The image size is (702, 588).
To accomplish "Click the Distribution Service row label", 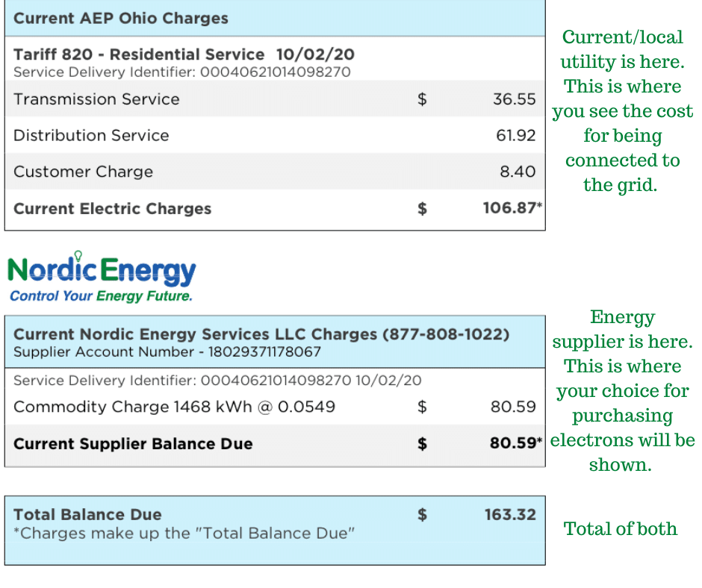I will click(91, 136).
